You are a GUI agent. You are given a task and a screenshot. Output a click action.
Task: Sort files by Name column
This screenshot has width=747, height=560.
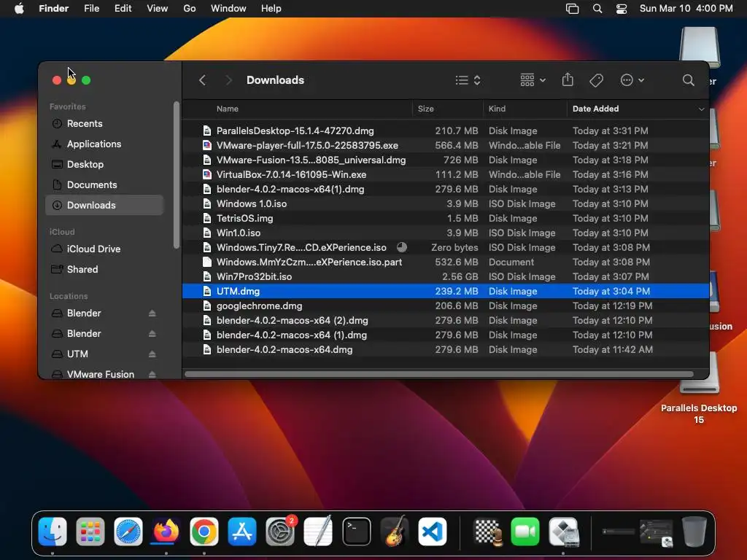tap(228, 109)
